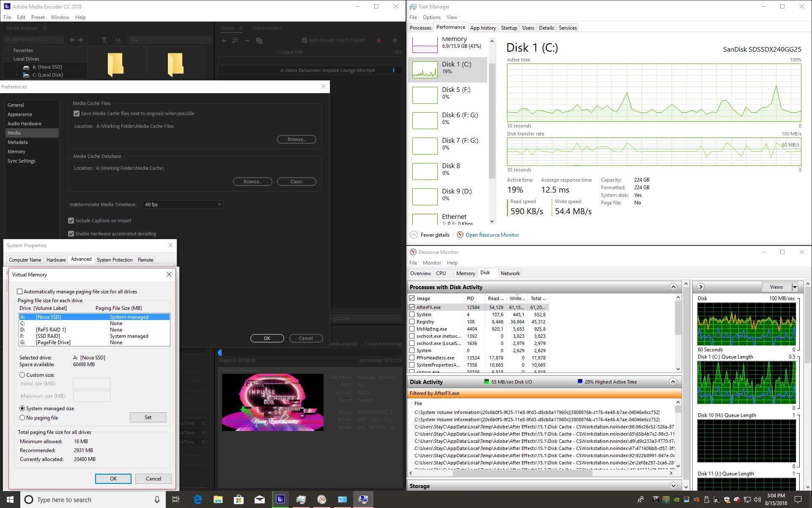Click the Cortana microphone icon

[157, 500]
